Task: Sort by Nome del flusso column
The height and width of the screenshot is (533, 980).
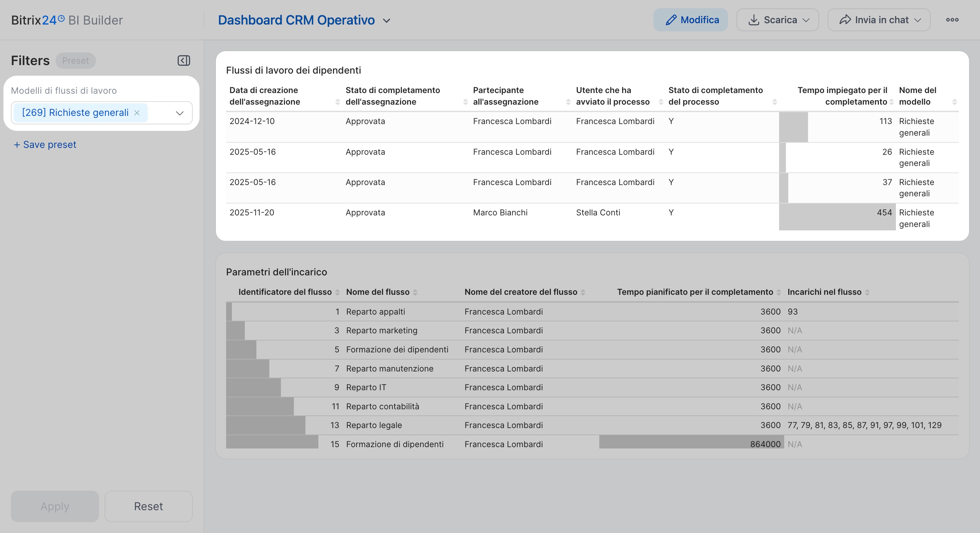Action: pos(415,292)
